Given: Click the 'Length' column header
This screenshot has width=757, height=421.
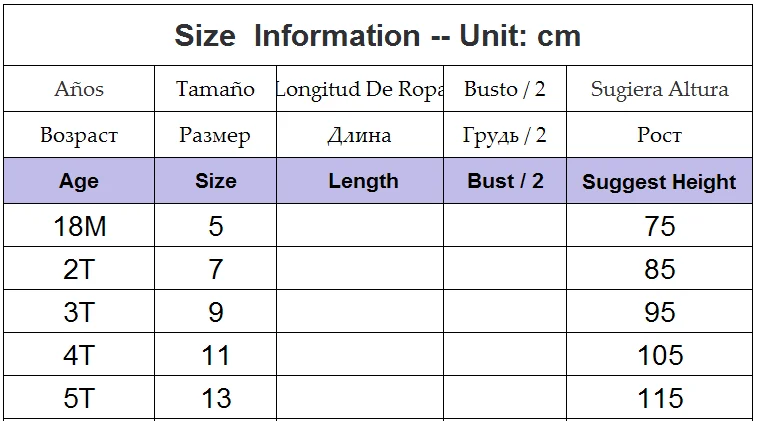Looking at the screenshot, I should (x=360, y=181).
